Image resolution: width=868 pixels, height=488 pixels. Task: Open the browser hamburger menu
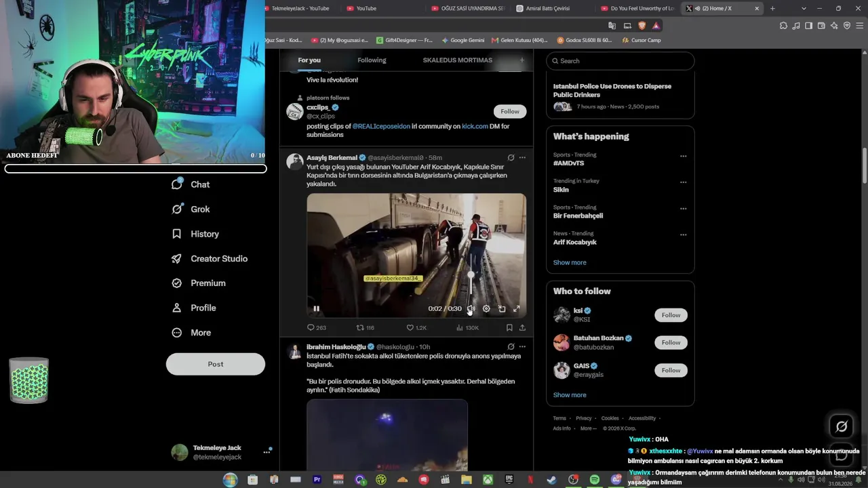(x=859, y=25)
